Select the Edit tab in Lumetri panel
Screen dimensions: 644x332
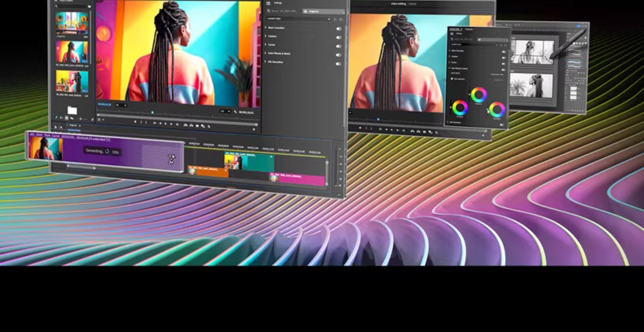[x=268, y=3]
